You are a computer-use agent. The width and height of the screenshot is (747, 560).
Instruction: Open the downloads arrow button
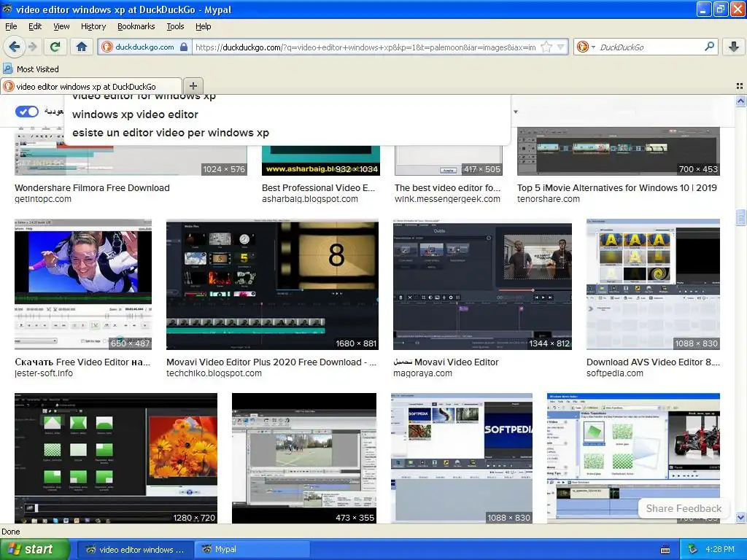pos(734,47)
